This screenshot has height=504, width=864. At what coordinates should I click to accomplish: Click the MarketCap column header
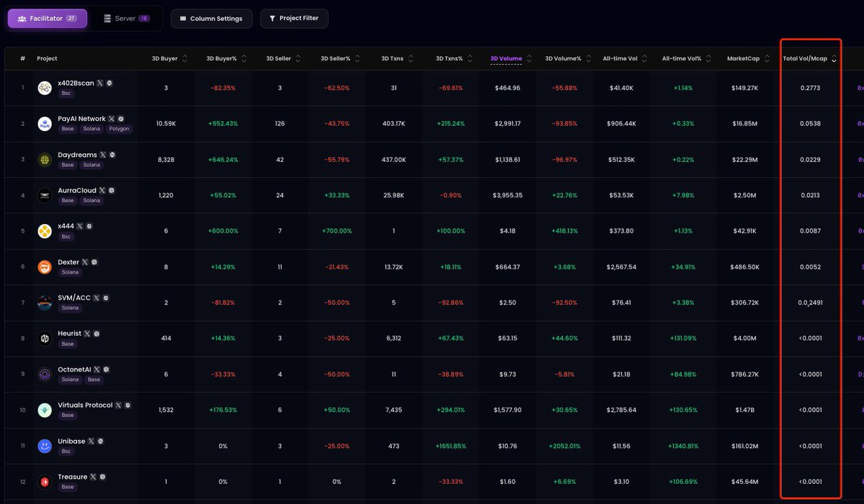(x=743, y=59)
